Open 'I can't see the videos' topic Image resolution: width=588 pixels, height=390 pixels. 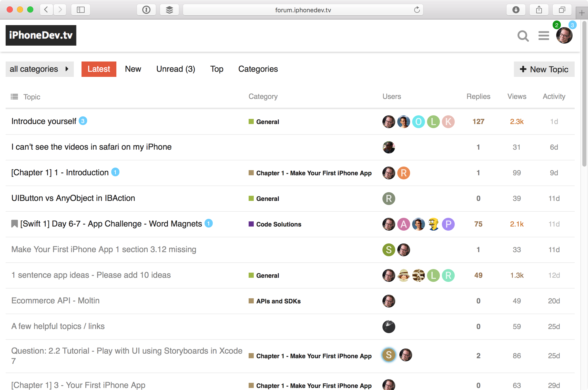(92, 147)
